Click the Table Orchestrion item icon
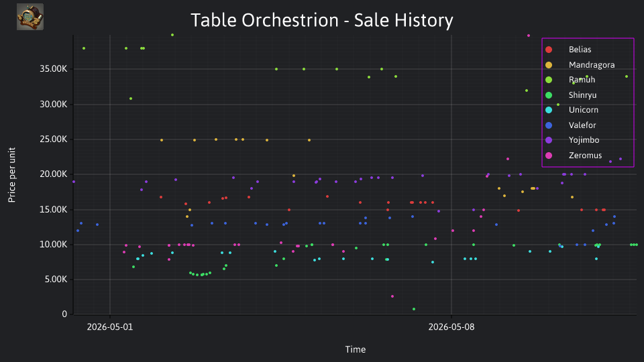 (x=30, y=17)
